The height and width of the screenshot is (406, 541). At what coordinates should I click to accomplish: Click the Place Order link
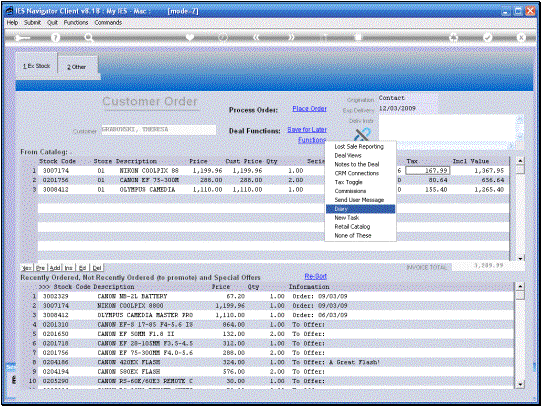click(x=309, y=109)
